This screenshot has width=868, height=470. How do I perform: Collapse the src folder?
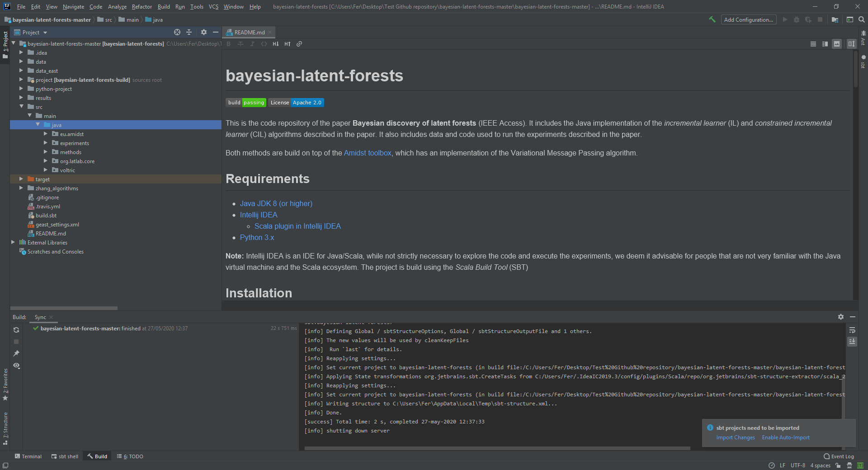tap(21, 107)
